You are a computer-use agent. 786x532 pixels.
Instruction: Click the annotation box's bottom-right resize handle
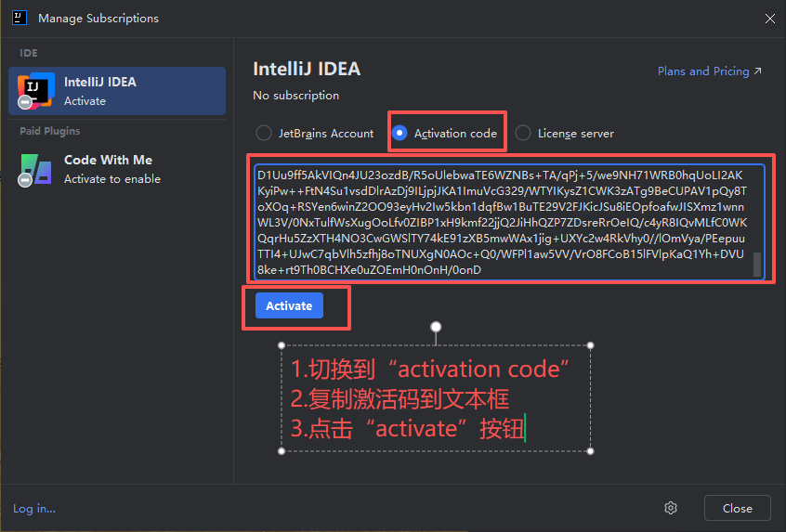pos(591,452)
